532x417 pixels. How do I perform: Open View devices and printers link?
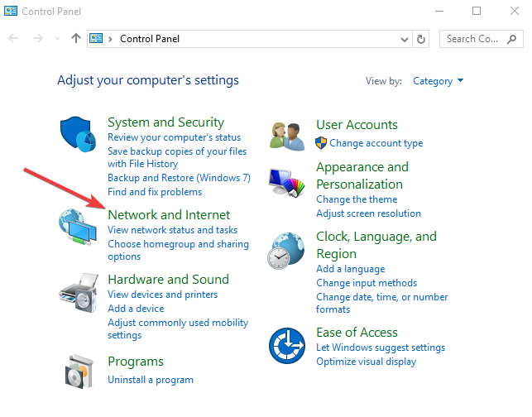tap(163, 295)
